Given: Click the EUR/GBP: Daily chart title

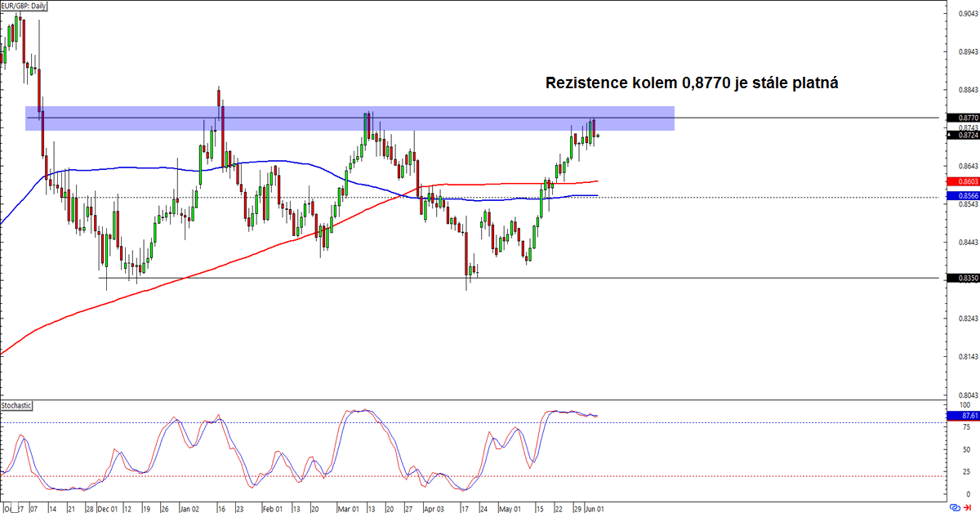Looking at the screenshot, I should click(x=24, y=5).
